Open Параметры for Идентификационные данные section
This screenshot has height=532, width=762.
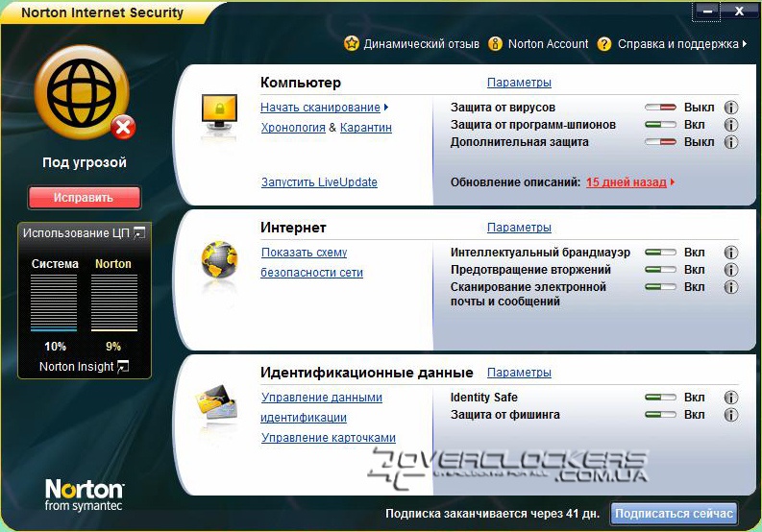[519, 373]
